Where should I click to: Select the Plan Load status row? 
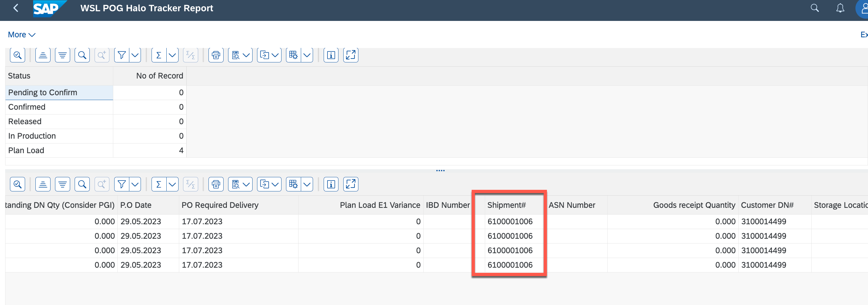(x=26, y=150)
